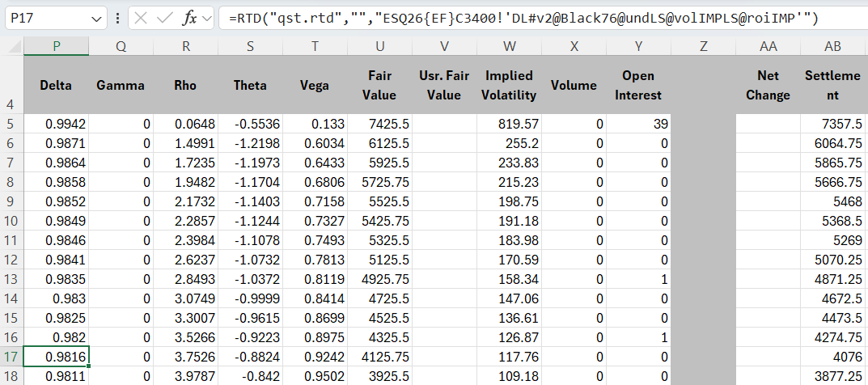Click the Delta column heading cell
868x385 pixels.
(56, 85)
